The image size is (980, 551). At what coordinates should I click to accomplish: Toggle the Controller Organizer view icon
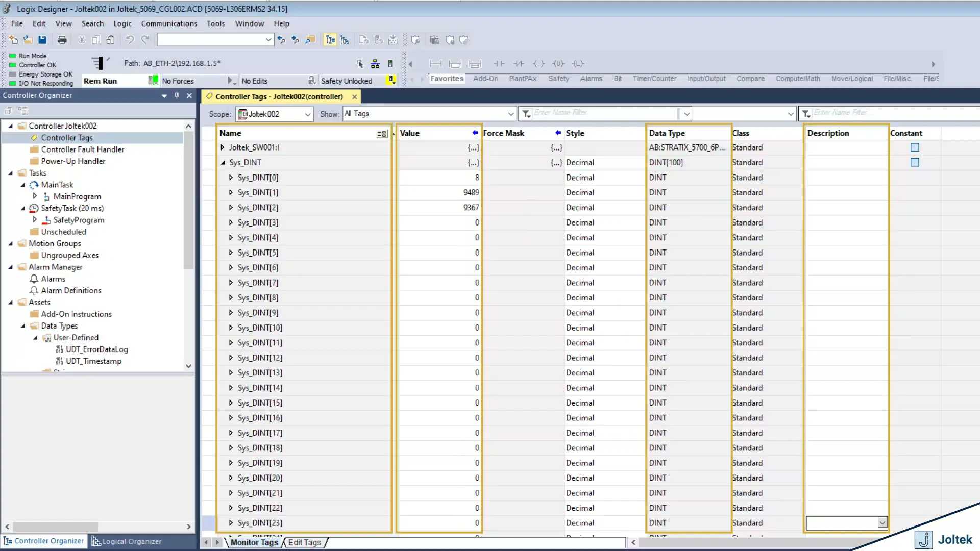pos(330,40)
